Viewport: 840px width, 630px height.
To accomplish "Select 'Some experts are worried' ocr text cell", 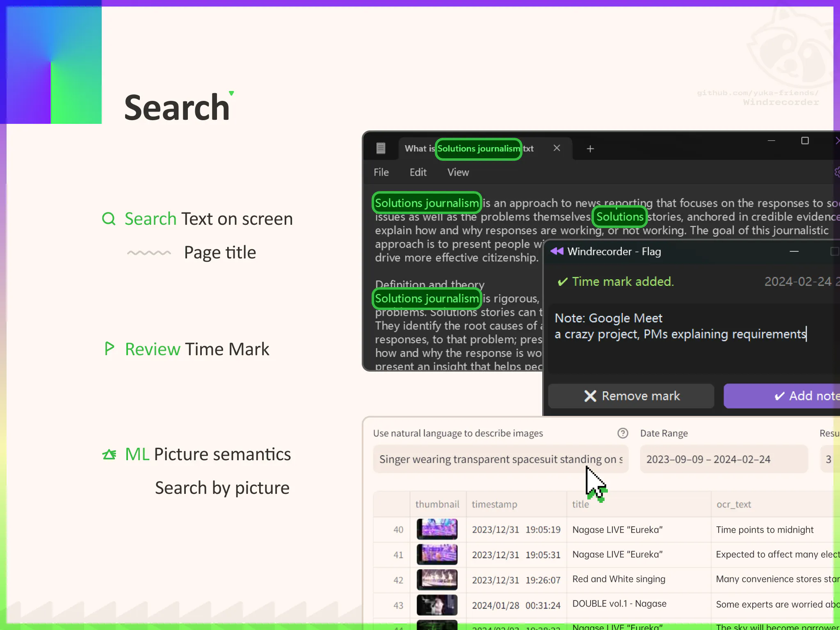I will [775, 605].
